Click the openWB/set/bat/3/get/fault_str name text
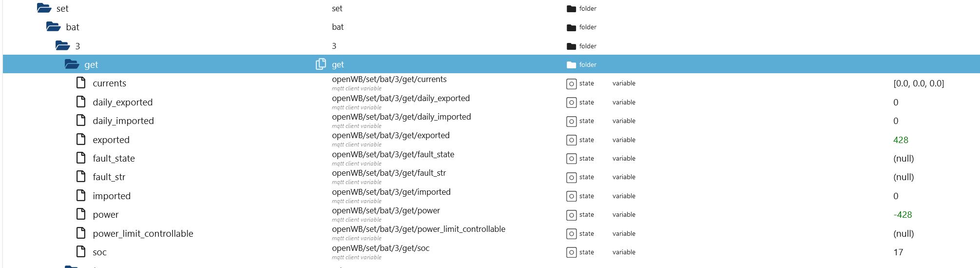Image resolution: width=980 pixels, height=268 pixels. tap(389, 173)
